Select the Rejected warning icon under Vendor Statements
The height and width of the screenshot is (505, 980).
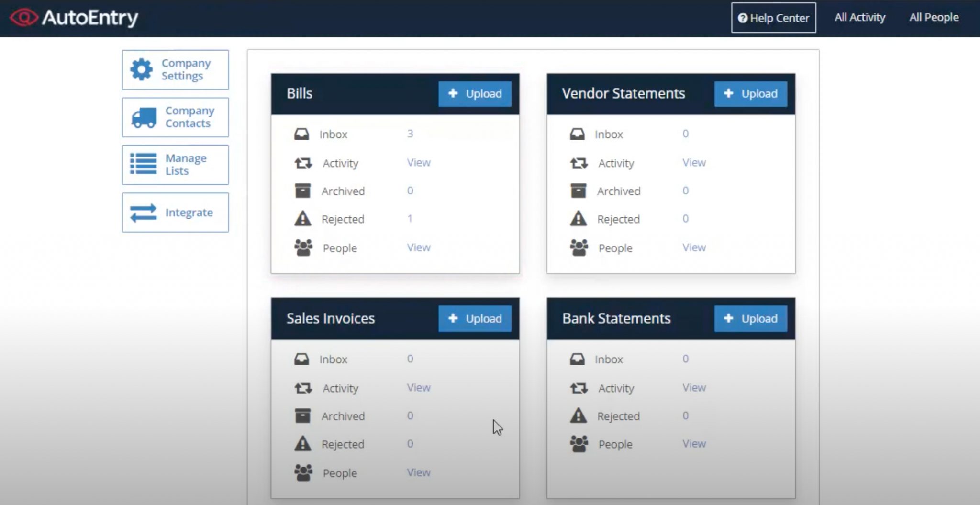tap(579, 218)
